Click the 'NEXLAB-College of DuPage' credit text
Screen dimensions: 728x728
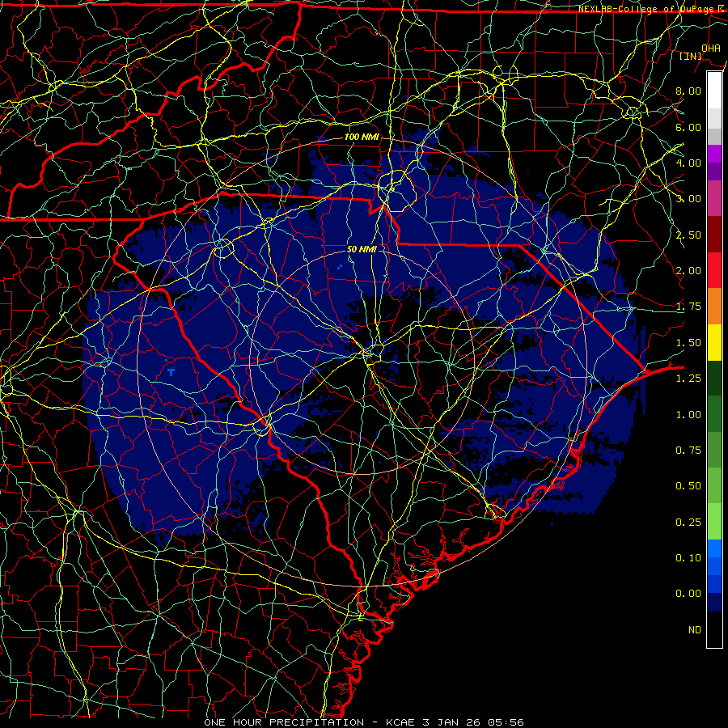coord(646,9)
